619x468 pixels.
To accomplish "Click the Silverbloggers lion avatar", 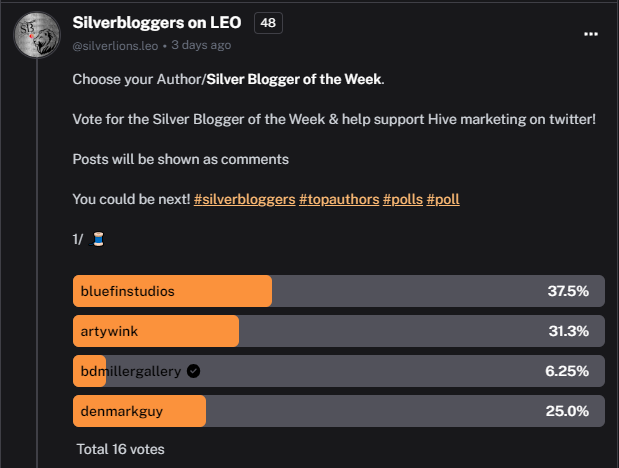I will pos(37,35).
